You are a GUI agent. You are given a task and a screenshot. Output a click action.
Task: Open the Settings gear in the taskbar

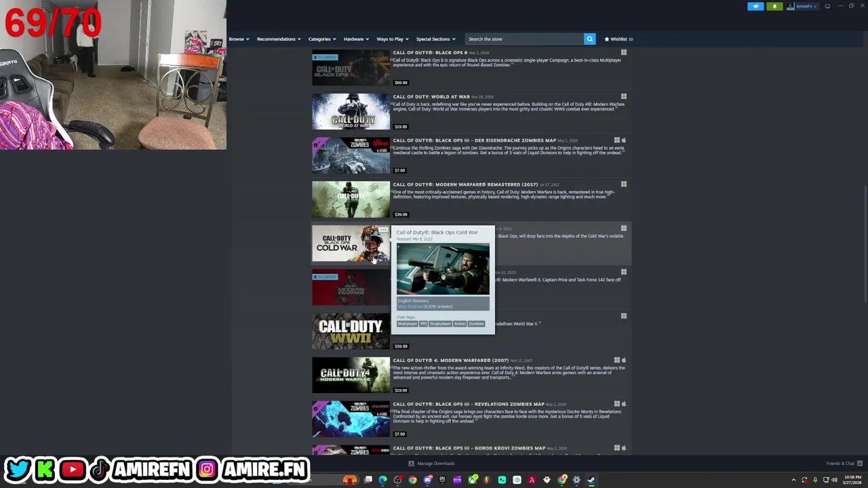point(576,480)
